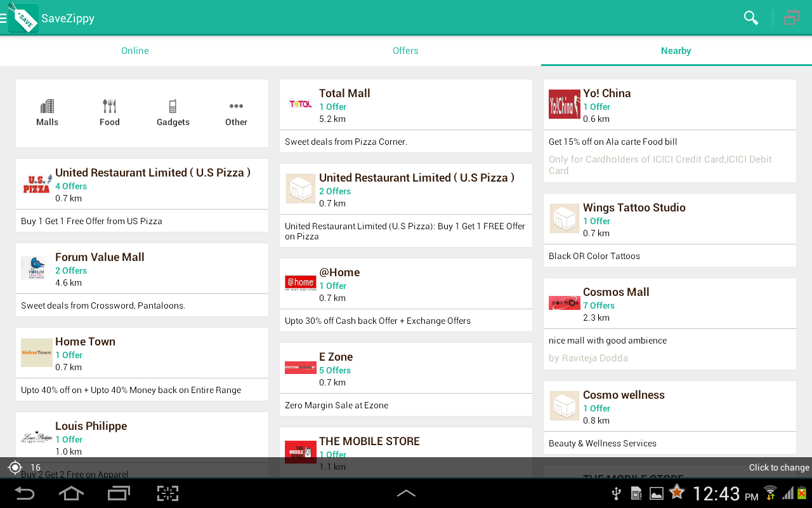
Task: Tap "Beauty & Wellness Services" description
Action: coord(603,443)
